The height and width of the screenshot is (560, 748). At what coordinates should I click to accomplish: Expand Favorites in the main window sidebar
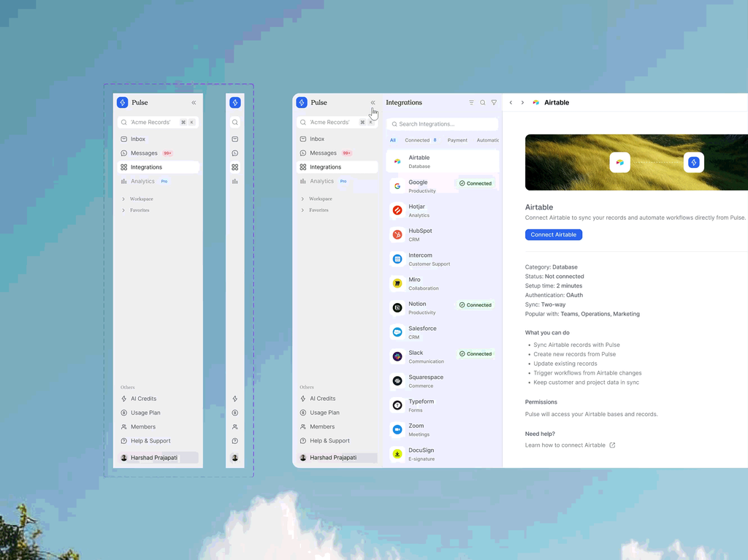(x=316, y=210)
